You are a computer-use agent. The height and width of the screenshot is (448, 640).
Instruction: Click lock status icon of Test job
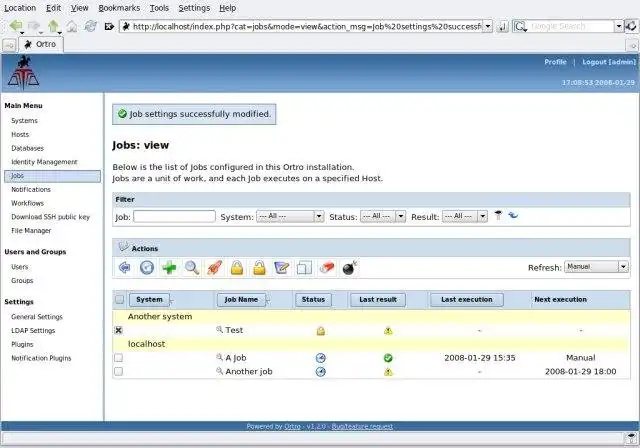pyautogui.click(x=321, y=330)
